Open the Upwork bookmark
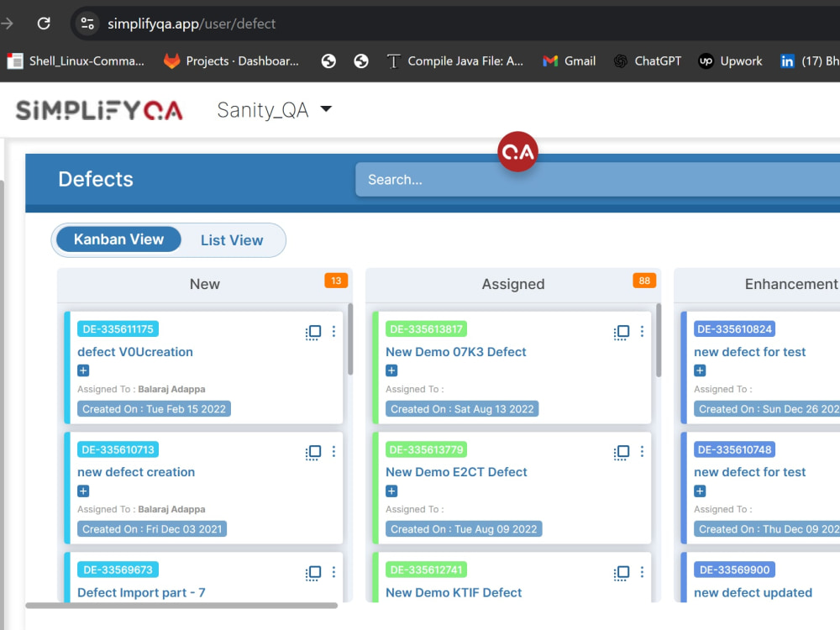Viewport: 840px width, 630px height. 730,61
